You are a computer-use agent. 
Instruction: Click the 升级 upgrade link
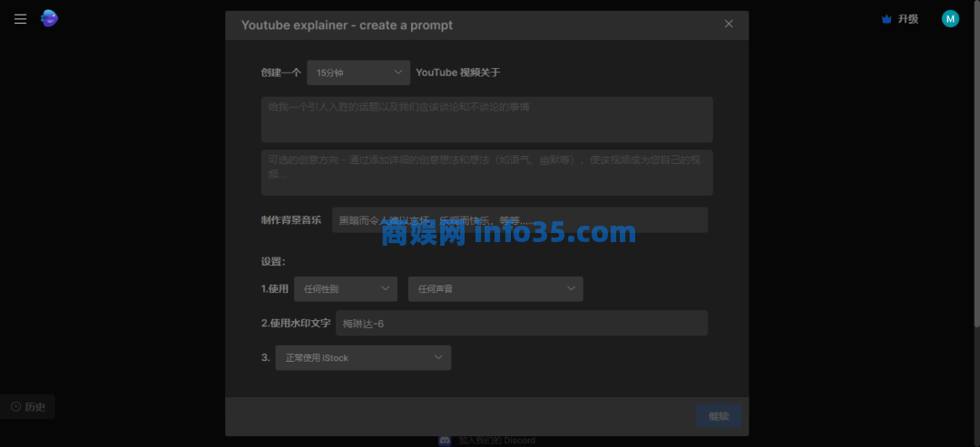pos(908,19)
